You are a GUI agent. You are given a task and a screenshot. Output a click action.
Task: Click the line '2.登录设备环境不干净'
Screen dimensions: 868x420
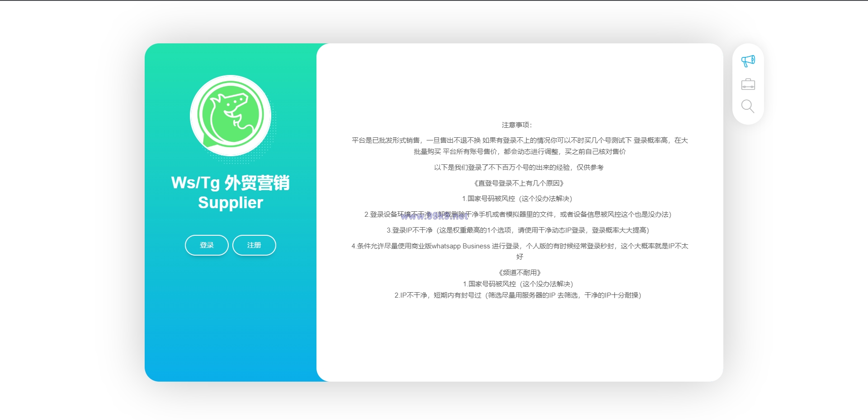click(x=518, y=215)
